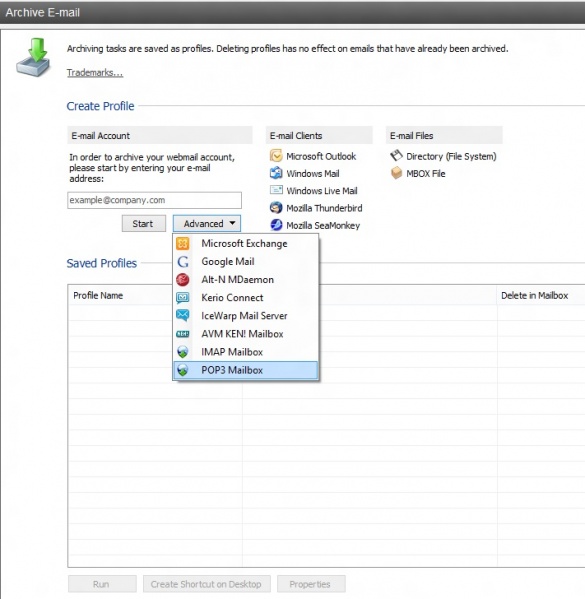Viewport: 585px width, 599px height.
Task: Select IMAP Mailbox menu entry
Action: [245, 352]
